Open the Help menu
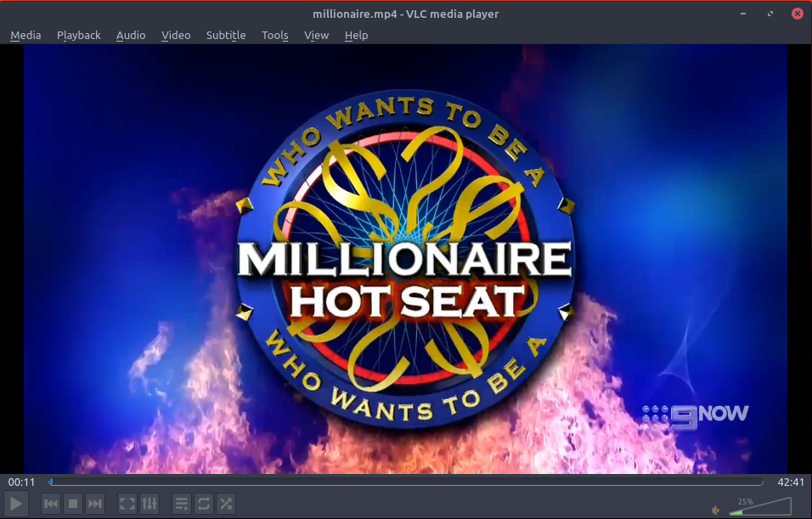 pos(356,35)
